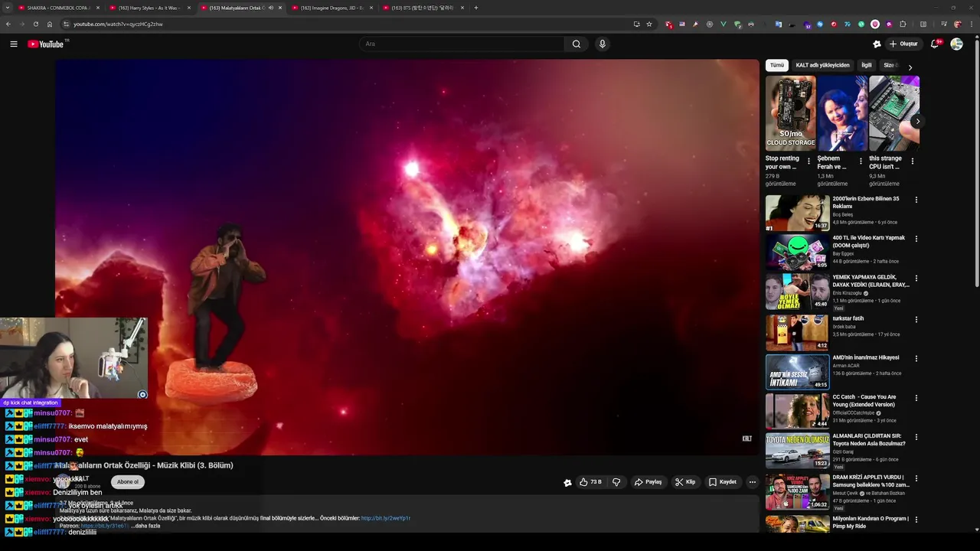Start voice search with the microphone
This screenshot has width=980, height=551.
[603, 44]
